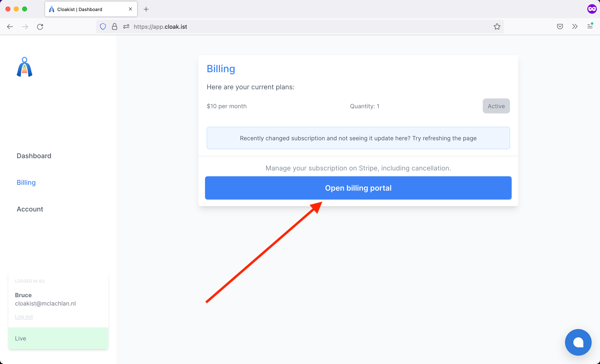Click the address bar URL field

292,26
